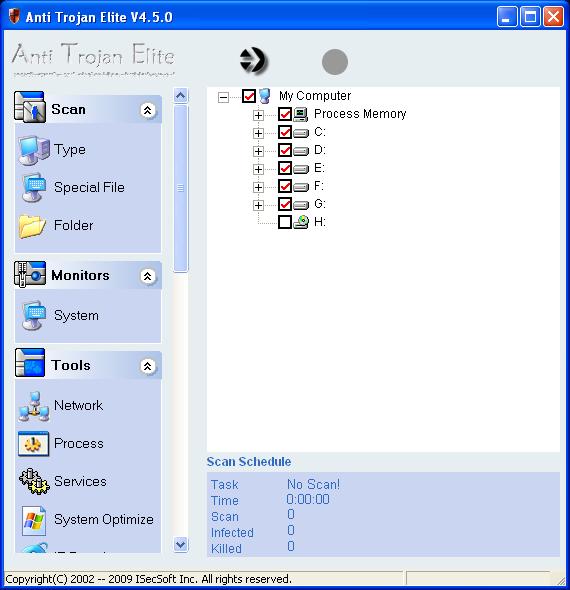Collapse the Tools panel chevron
This screenshot has width=570, height=590.
point(148,366)
